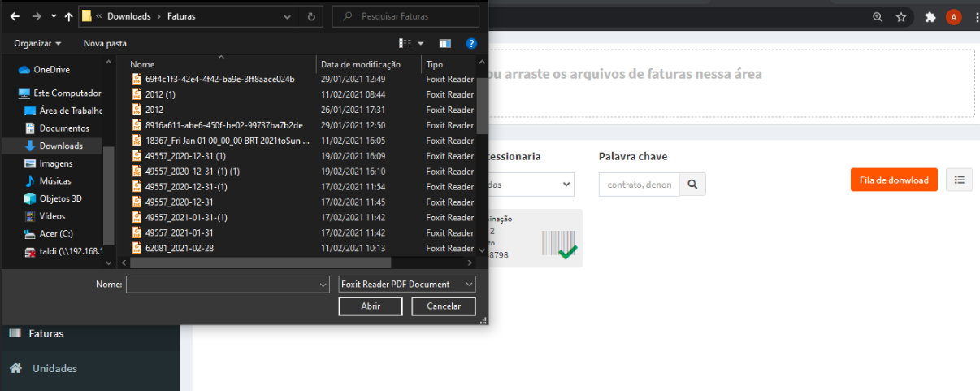Image resolution: width=980 pixels, height=391 pixels.
Task: Open the Organizar menu
Action: click(37, 43)
